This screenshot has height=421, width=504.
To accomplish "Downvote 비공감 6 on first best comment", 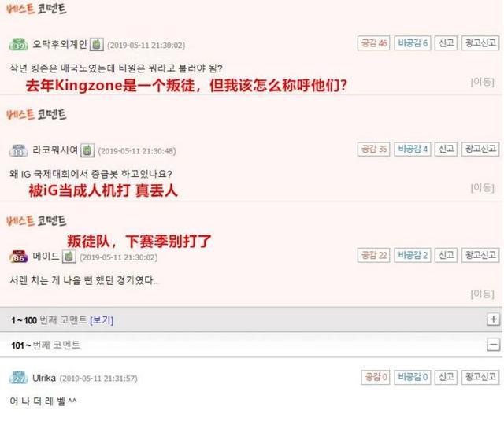I will point(413,43).
